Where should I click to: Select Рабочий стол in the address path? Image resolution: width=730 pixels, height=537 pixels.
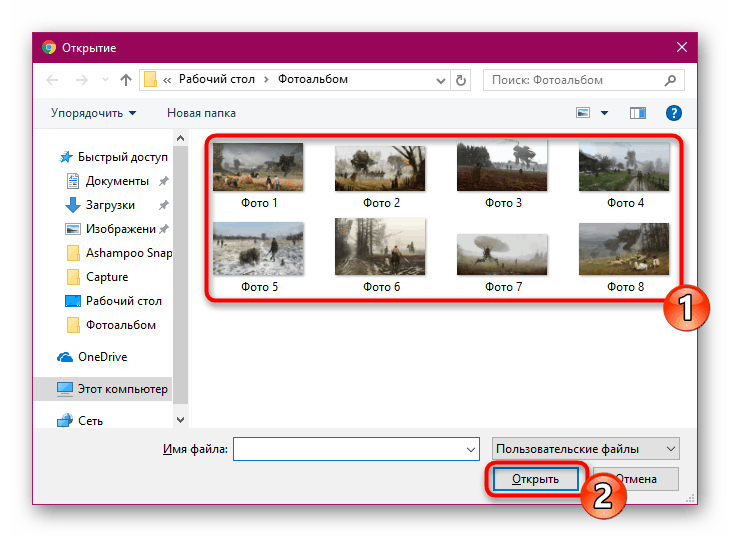(x=216, y=79)
